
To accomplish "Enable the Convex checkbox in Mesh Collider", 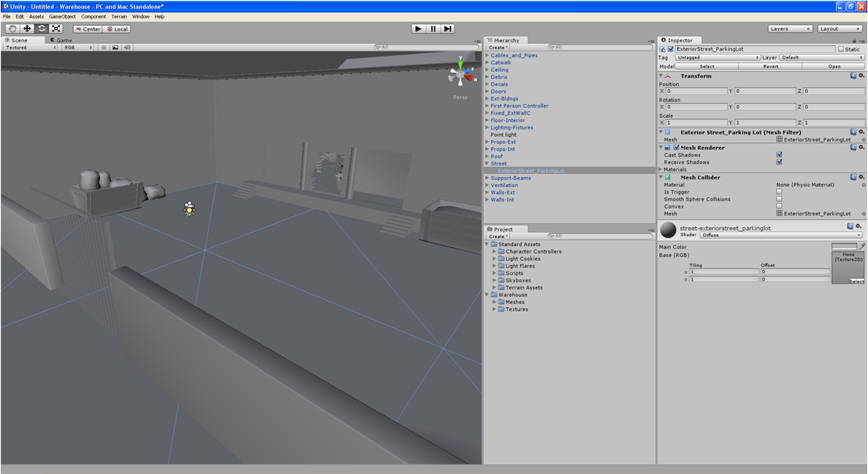I will tap(779, 206).
